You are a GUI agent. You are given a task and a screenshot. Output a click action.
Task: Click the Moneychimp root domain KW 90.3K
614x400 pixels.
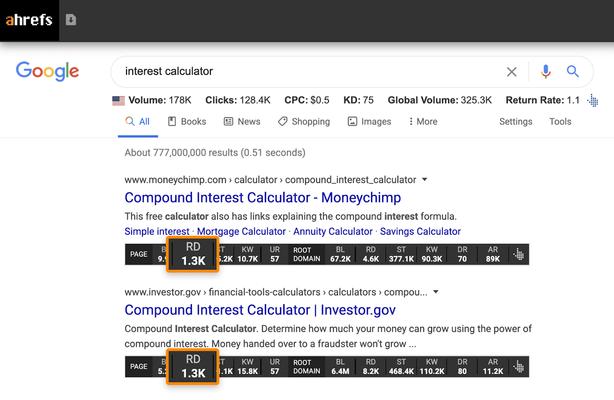click(x=432, y=255)
